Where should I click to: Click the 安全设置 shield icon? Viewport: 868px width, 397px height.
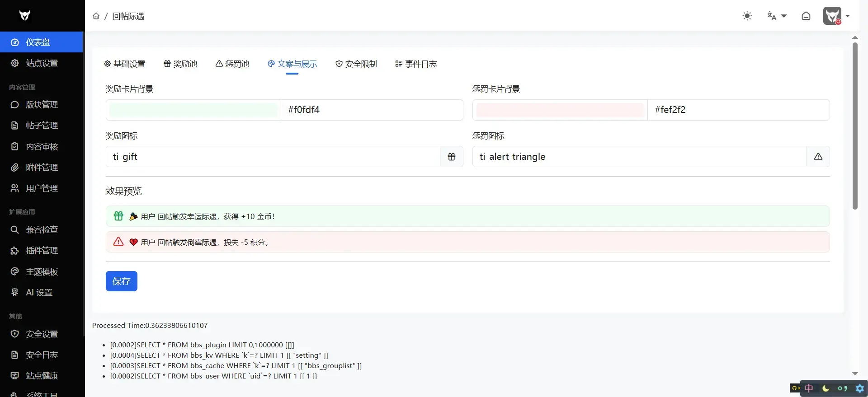[15, 334]
